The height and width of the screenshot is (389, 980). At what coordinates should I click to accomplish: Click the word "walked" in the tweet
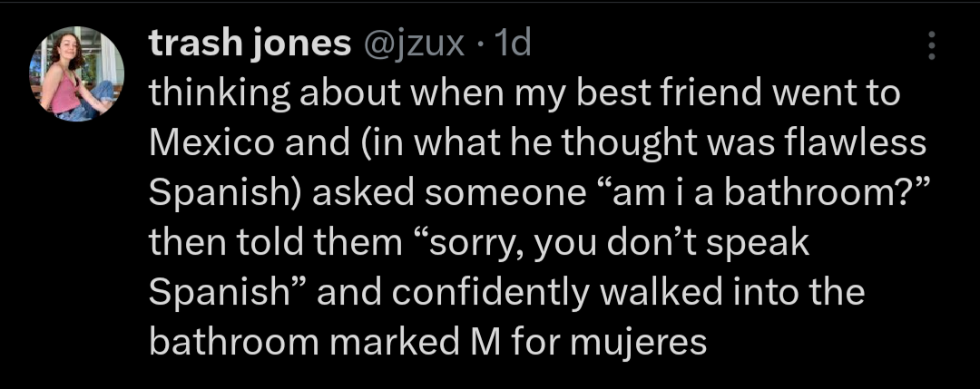683,292
